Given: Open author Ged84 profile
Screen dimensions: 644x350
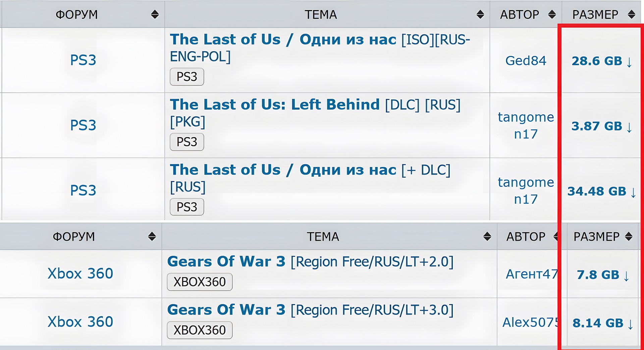Looking at the screenshot, I should coord(526,61).
